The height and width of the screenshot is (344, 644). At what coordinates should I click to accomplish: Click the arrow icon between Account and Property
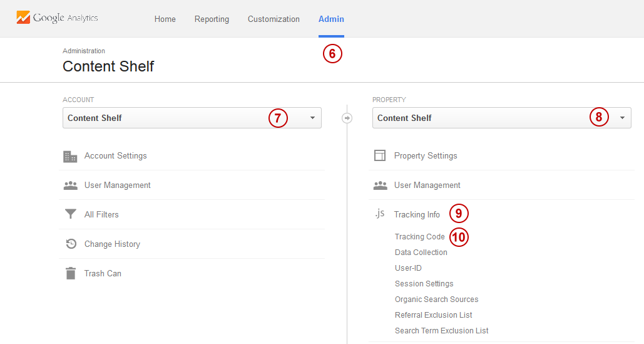347,118
